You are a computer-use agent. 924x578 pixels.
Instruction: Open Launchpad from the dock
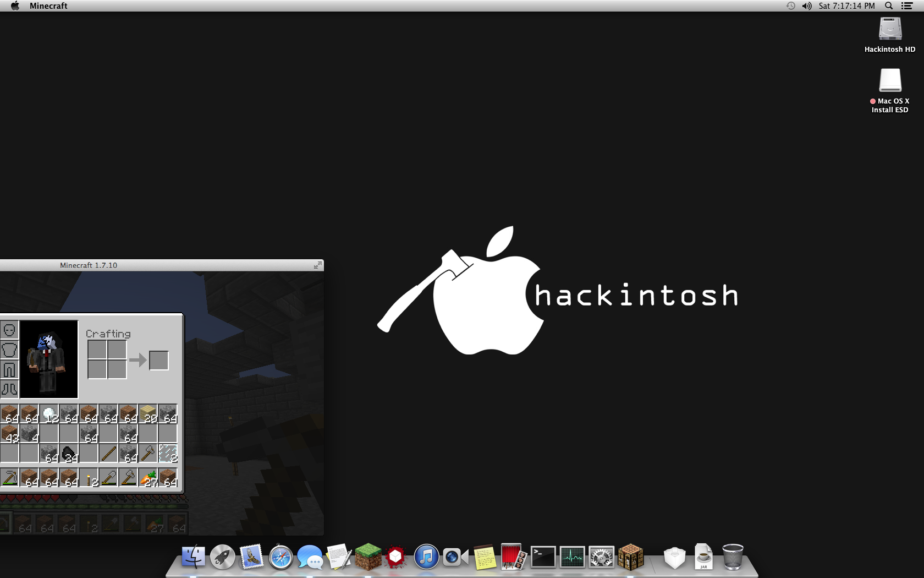pyautogui.click(x=223, y=557)
